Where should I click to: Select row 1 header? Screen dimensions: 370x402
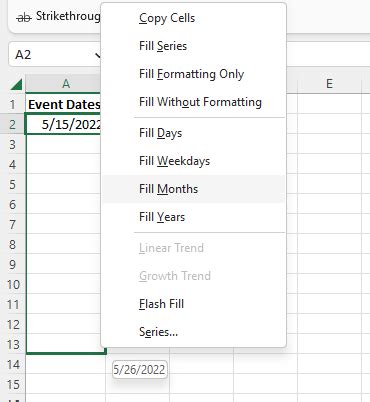tap(13, 105)
